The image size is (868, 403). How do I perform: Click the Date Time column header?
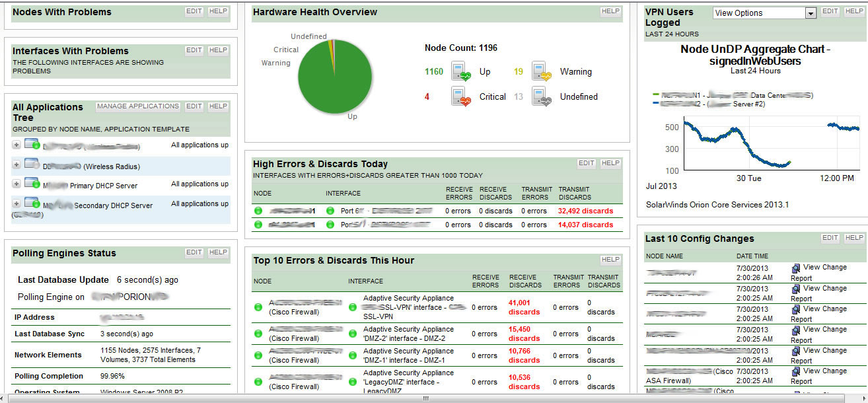coord(752,256)
